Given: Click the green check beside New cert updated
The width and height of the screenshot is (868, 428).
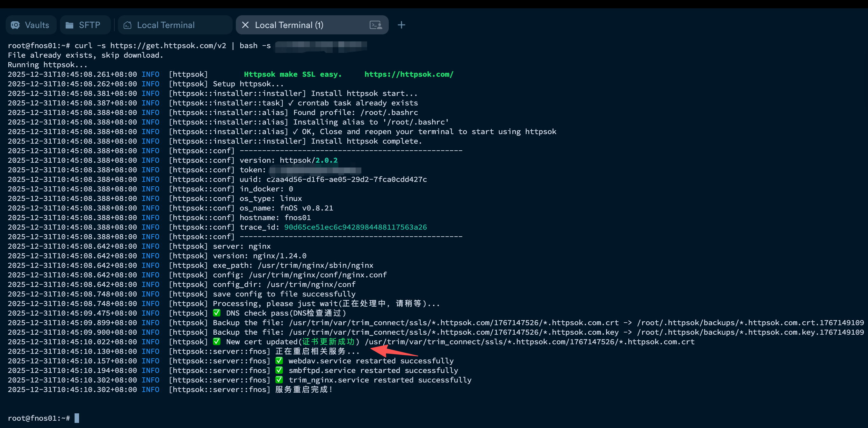Looking at the screenshot, I should click(x=217, y=342).
